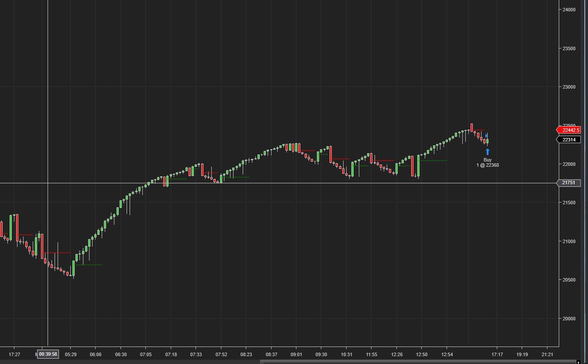The image size is (588, 364).
Task: Click 17:27 on the time axis
Action: [x=14, y=354]
